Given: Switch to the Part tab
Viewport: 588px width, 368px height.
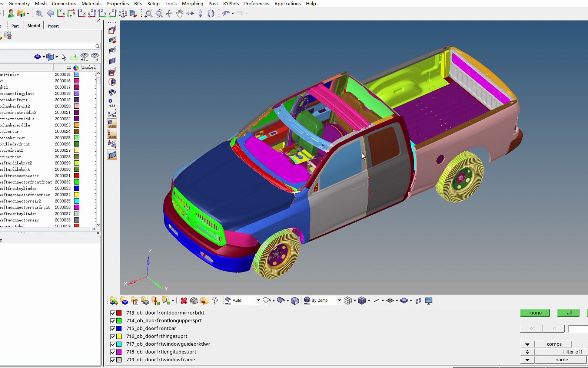Looking at the screenshot, I should (x=15, y=26).
